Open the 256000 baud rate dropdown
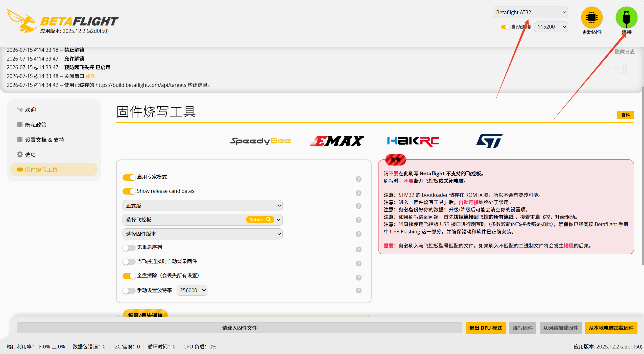The height and width of the screenshot is (354, 644). pos(192,290)
